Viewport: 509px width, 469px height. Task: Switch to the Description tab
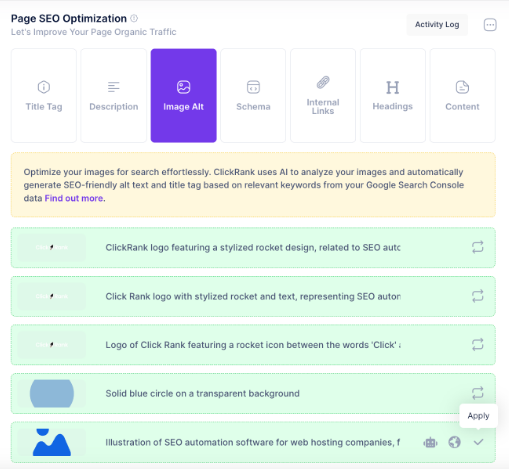[x=114, y=95]
